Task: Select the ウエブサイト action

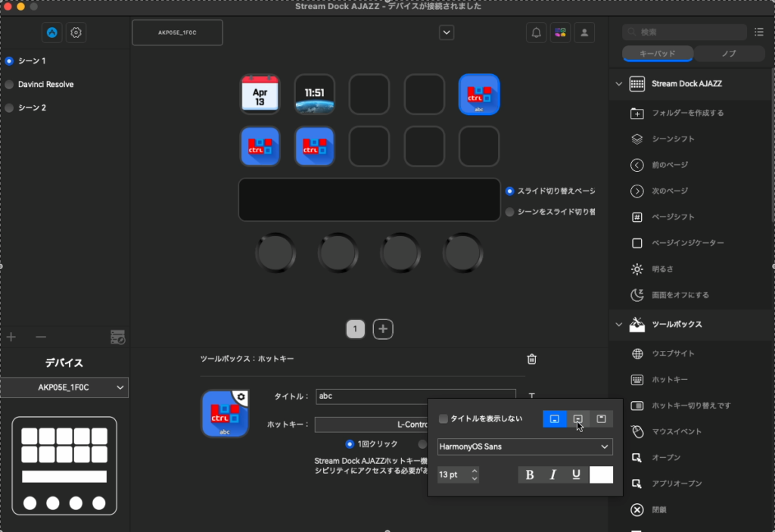Action: (673, 353)
